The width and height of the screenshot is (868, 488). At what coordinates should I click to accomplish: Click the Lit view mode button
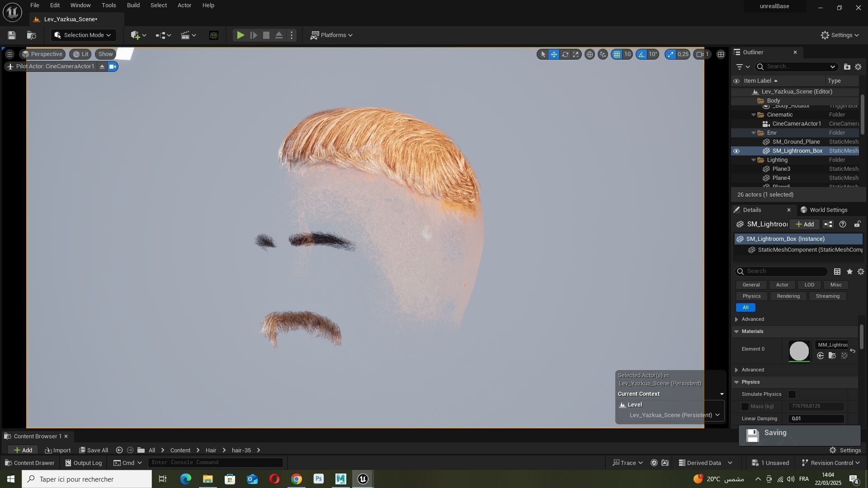(81, 54)
